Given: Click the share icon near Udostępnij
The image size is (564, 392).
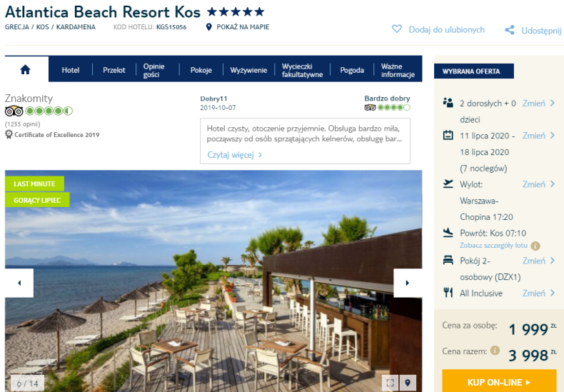Looking at the screenshot, I should (x=509, y=30).
